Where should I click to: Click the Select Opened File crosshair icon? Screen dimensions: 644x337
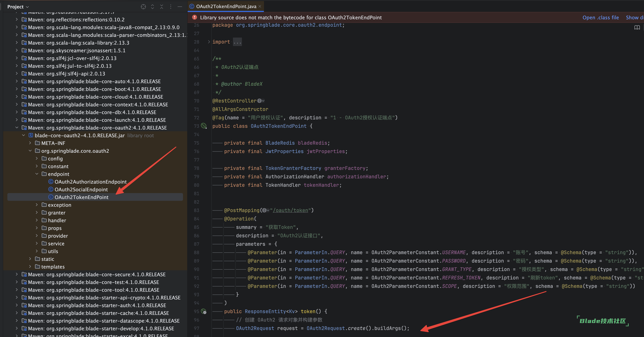pos(143,7)
